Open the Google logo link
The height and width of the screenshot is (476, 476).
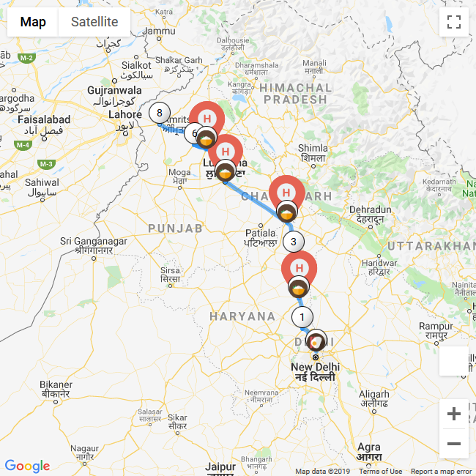pyautogui.click(x=27, y=466)
